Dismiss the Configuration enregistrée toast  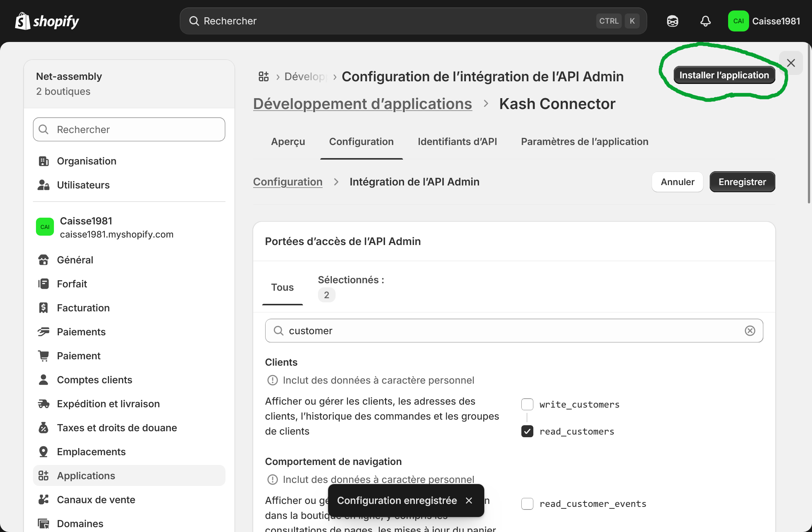click(469, 501)
